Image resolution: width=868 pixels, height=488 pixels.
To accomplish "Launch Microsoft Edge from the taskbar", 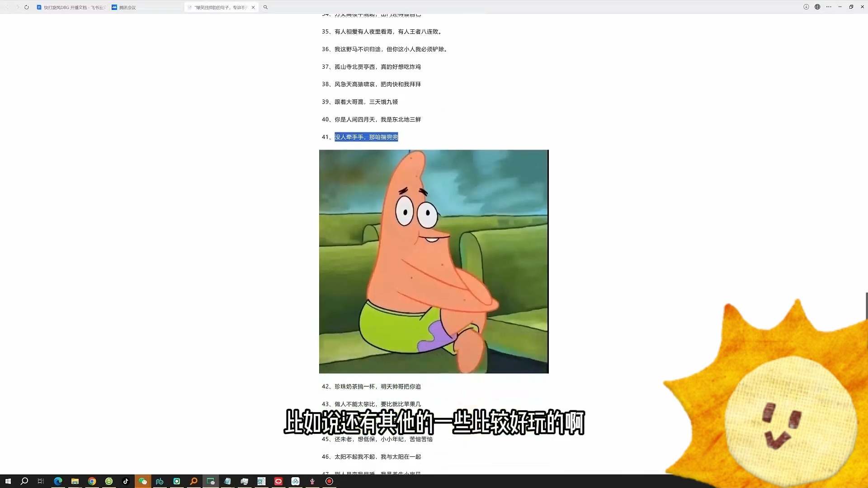I will click(58, 481).
